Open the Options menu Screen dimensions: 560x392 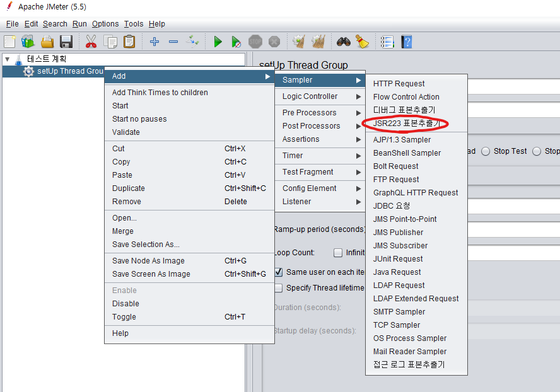(105, 24)
